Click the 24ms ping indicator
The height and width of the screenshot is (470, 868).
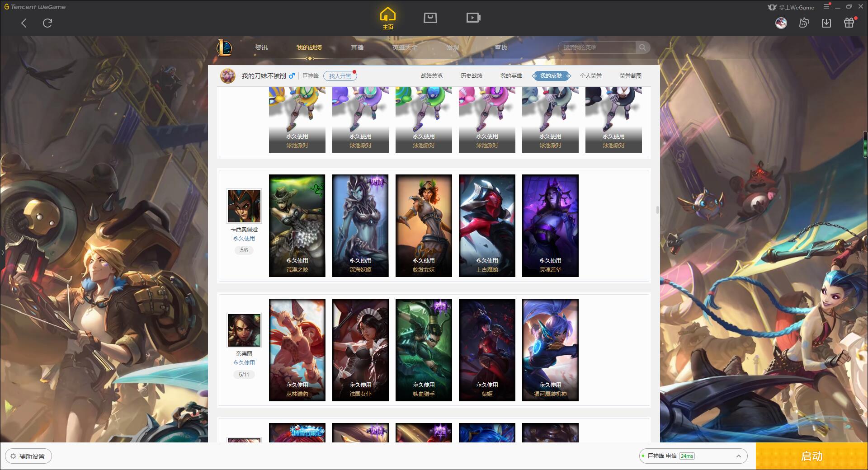coord(687,456)
